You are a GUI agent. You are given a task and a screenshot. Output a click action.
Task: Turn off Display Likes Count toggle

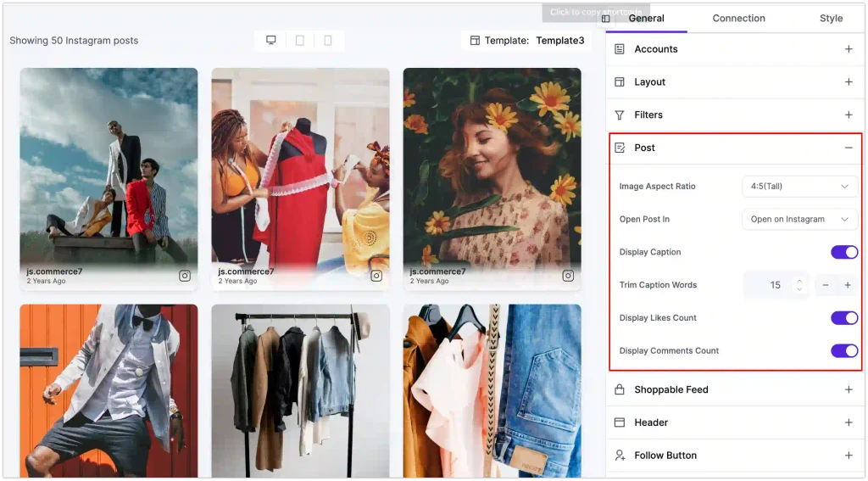pos(844,318)
